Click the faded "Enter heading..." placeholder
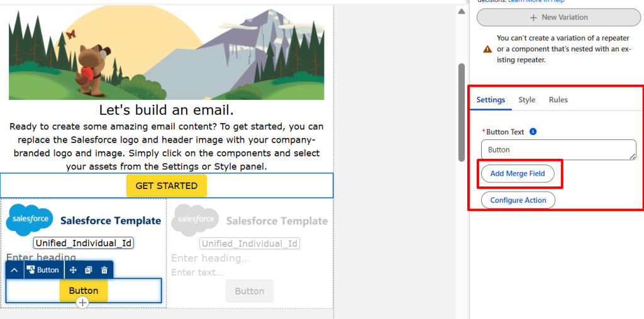644x319 pixels. coord(210,258)
